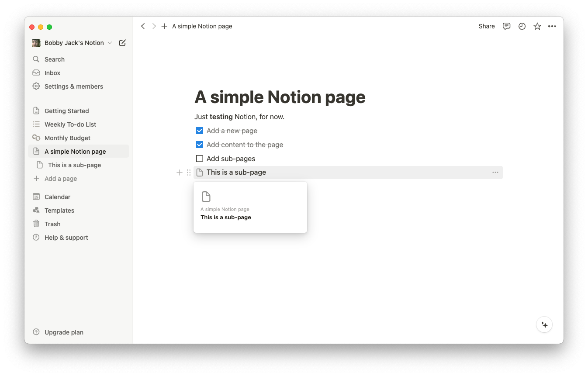Click the struck-through Add content to the page text

245,145
